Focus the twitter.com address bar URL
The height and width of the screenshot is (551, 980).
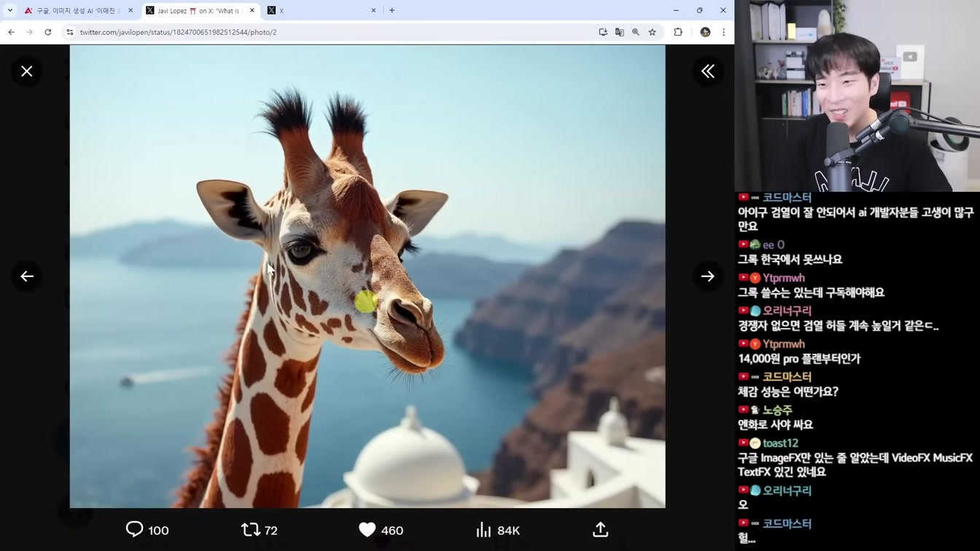179,32
